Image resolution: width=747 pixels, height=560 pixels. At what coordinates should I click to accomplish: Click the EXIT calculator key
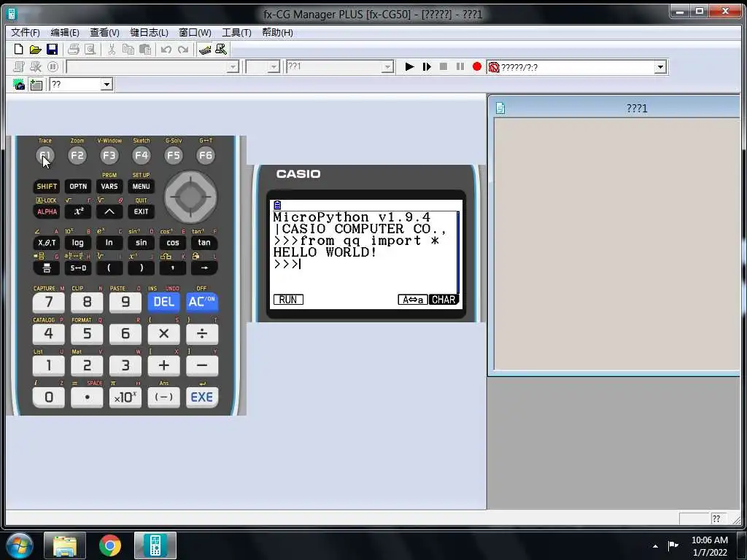141,211
